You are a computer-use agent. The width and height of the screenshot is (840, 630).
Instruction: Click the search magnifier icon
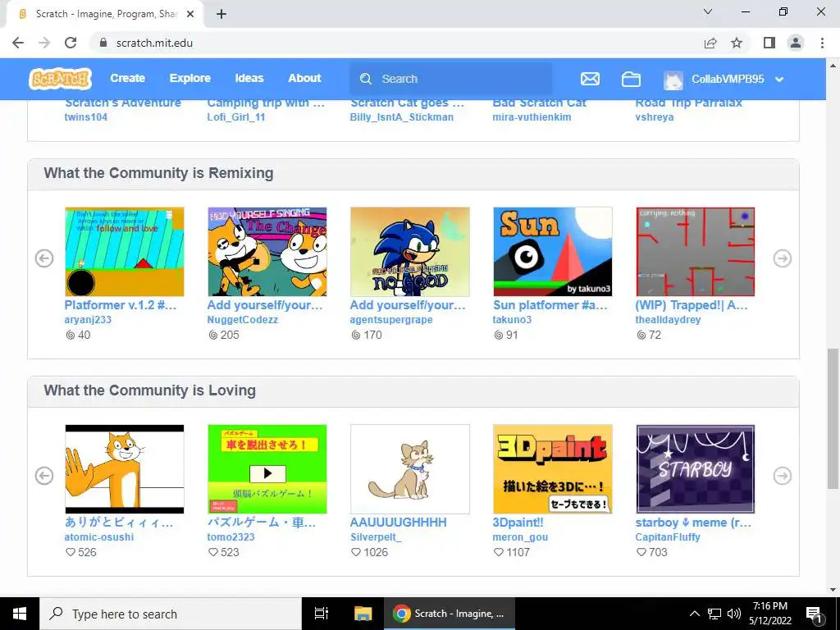pyautogui.click(x=366, y=79)
